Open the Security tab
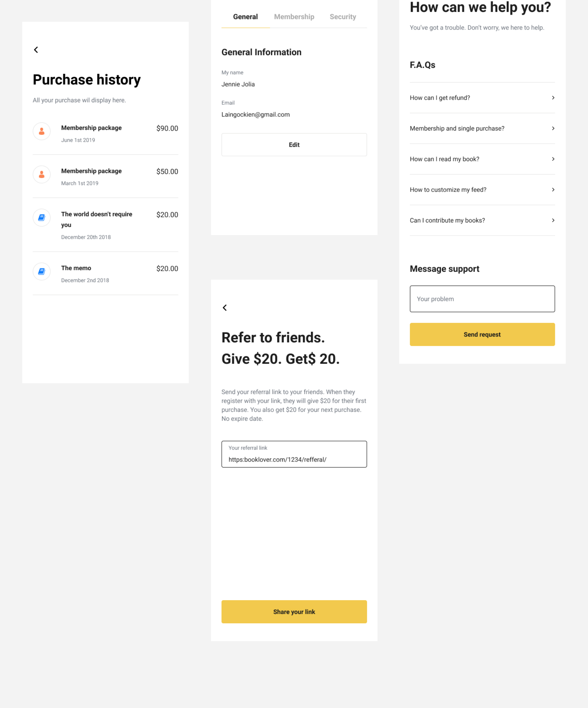 [x=343, y=17]
